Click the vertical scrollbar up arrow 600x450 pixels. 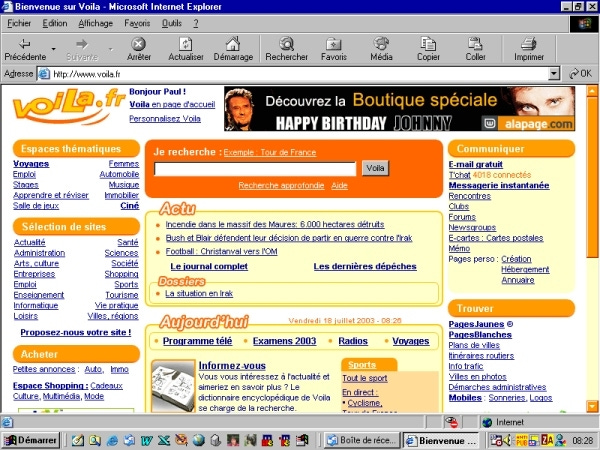point(592,91)
